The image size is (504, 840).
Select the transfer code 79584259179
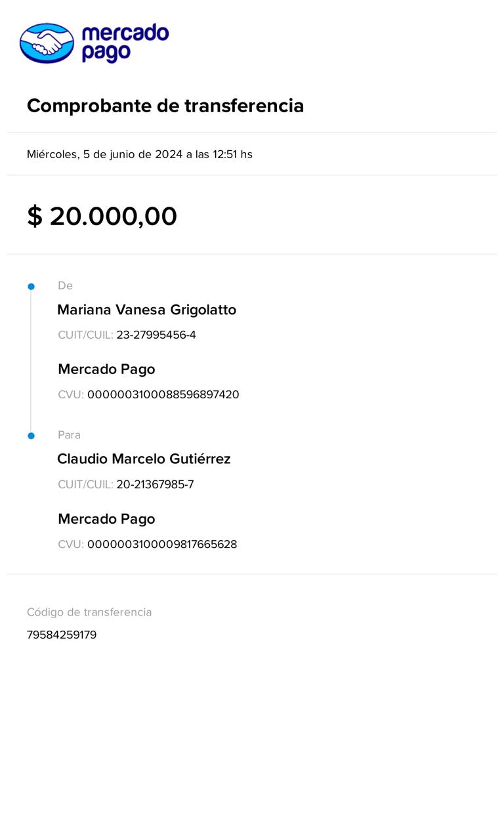tap(62, 635)
